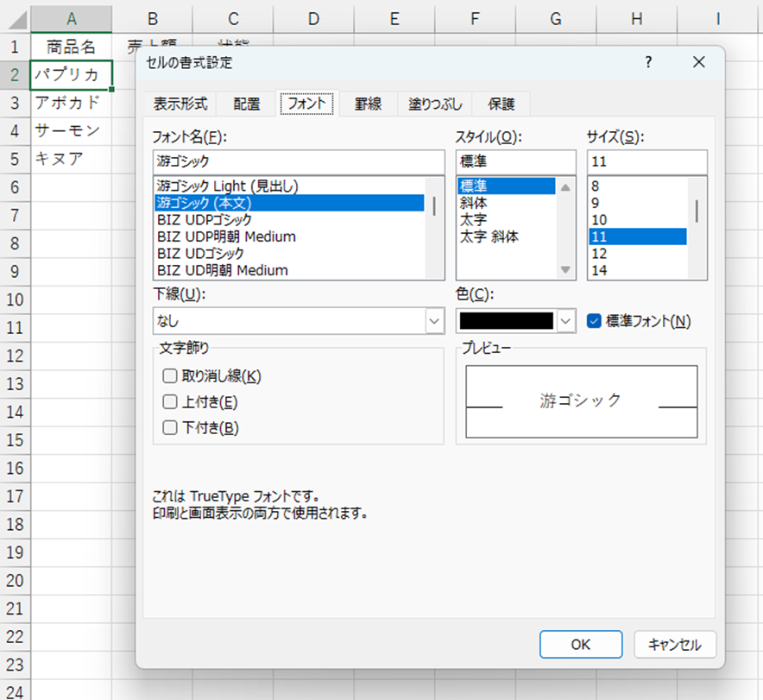Click the style list scroll up arrow
The width and height of the screenshot is (763, 700).
click(x=565, y=186)
